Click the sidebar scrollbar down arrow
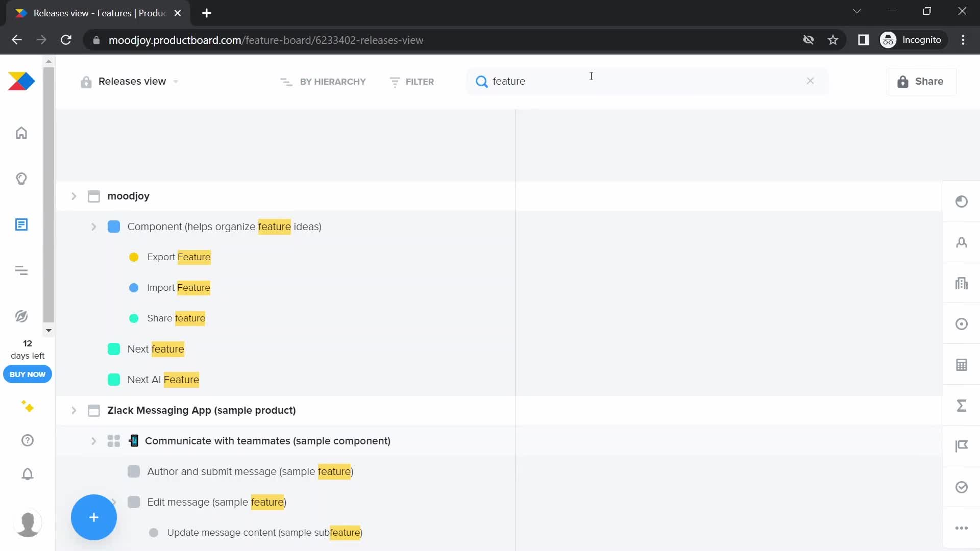The width and height of the screenshot is (980, 551). [x=48, y=331]
